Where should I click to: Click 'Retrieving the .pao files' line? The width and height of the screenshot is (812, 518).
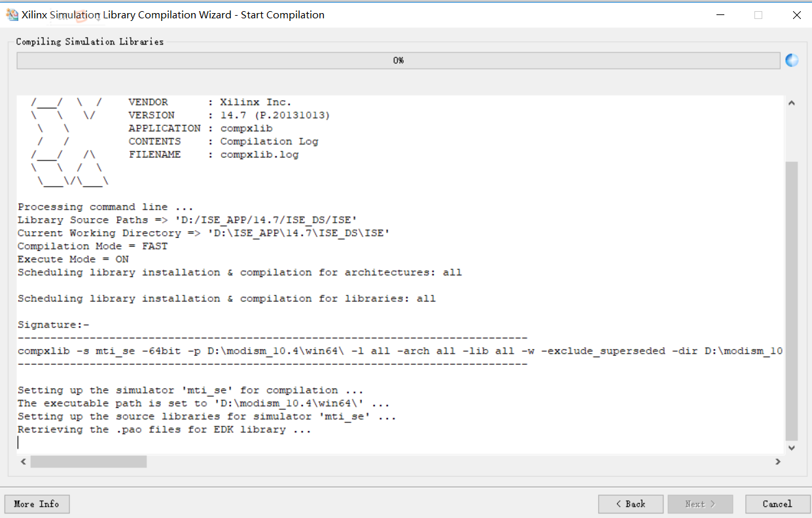(164, 430)
